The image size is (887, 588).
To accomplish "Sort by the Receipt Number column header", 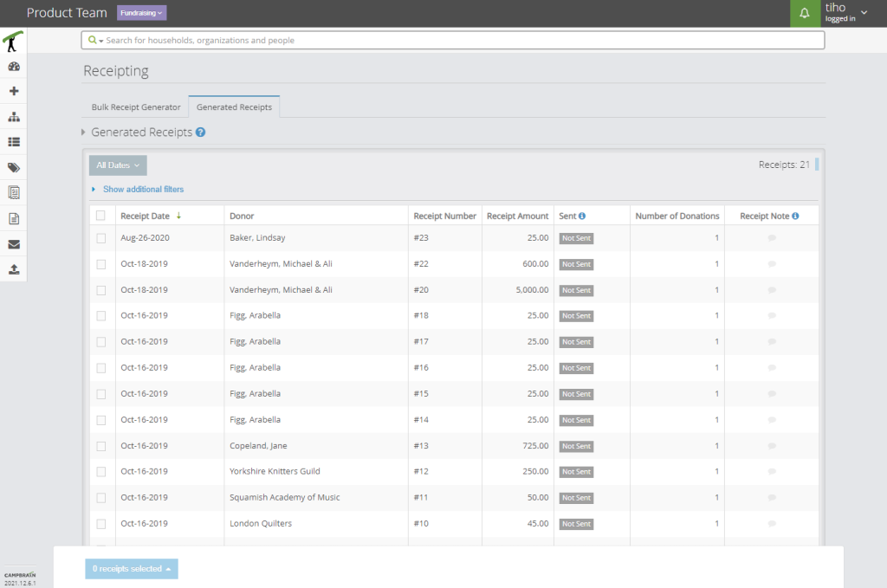I will (444, 216).
